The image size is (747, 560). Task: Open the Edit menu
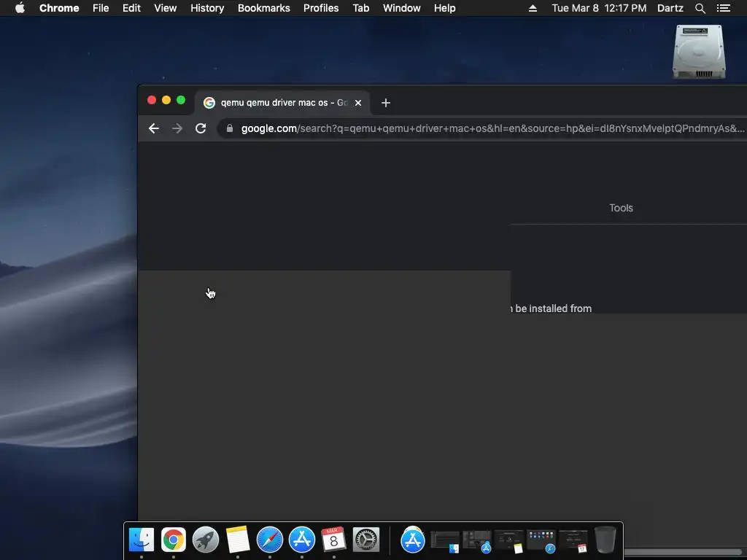pyautogui.click(x=131, y=8)
